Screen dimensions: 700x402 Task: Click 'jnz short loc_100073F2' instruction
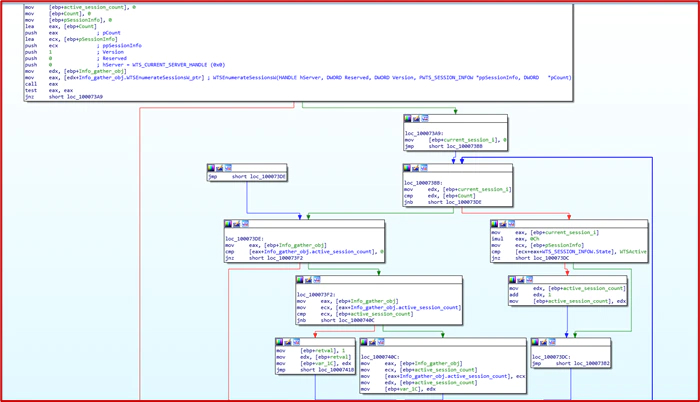pyautogui.click(x=264, y=258)
